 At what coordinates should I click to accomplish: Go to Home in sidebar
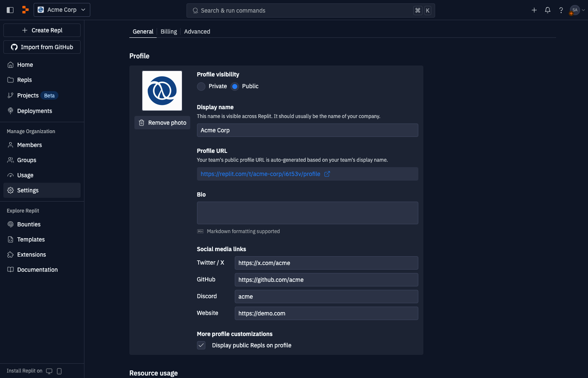tap(42, 65)
